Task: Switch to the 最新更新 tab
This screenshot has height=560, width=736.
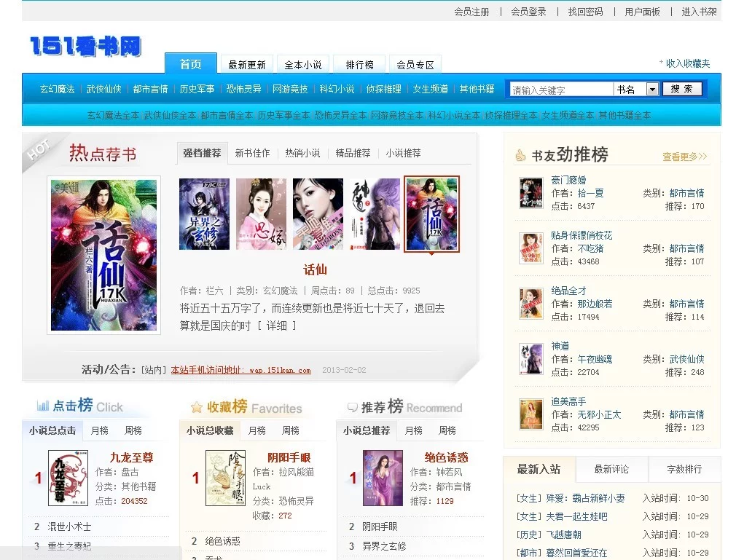Action: [x=247, y=65]
